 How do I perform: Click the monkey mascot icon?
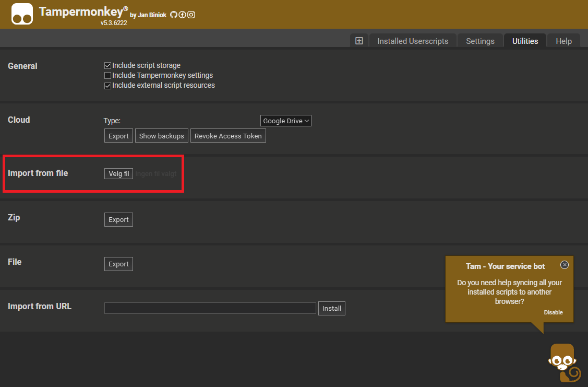[563, 363]
